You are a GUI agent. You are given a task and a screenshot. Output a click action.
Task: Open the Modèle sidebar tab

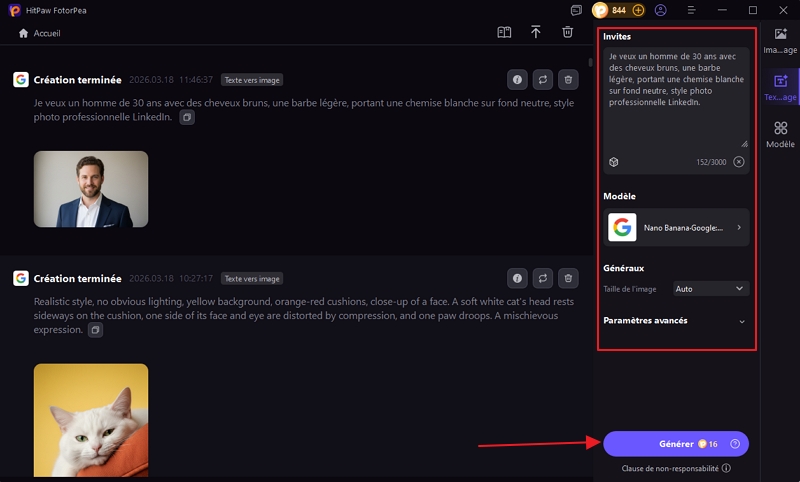coord(780,135)
